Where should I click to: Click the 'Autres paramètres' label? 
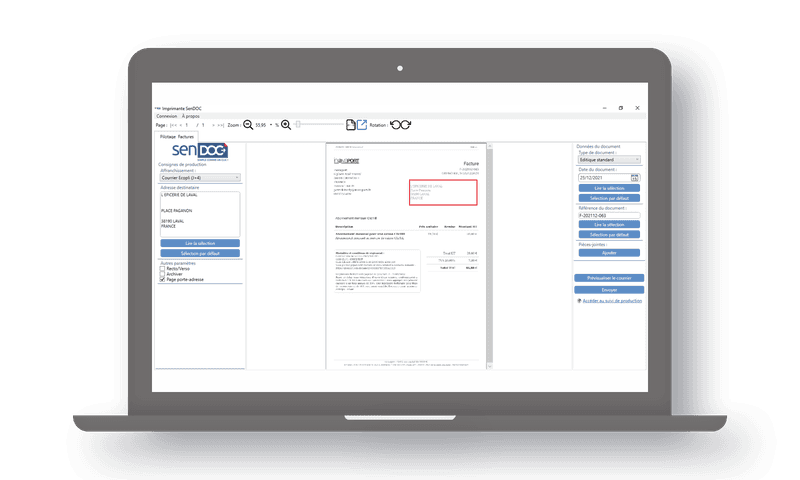click(x=178, y=263)
